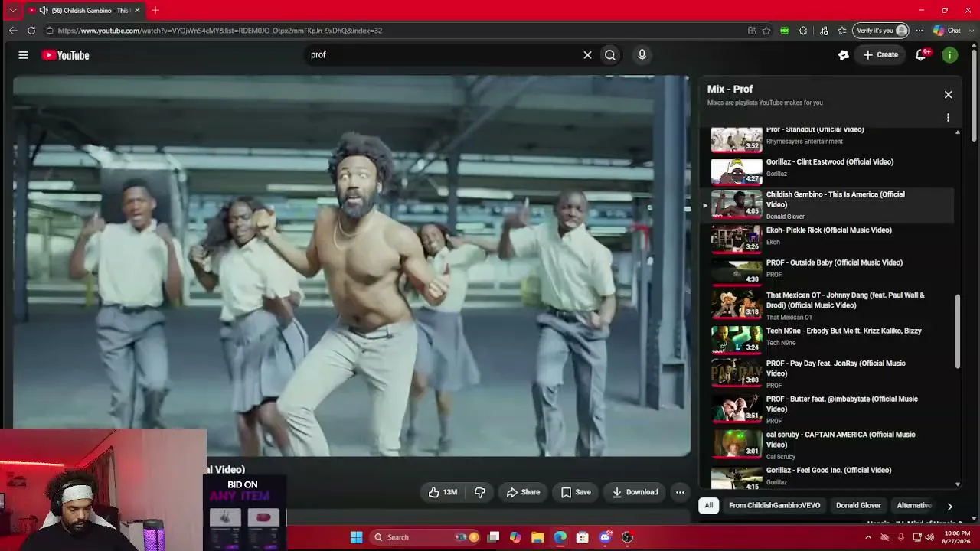Image resolution: width=980 pixels, height=551 pixels.
Task: Start voice search with microphone
Action: point(642,55)
